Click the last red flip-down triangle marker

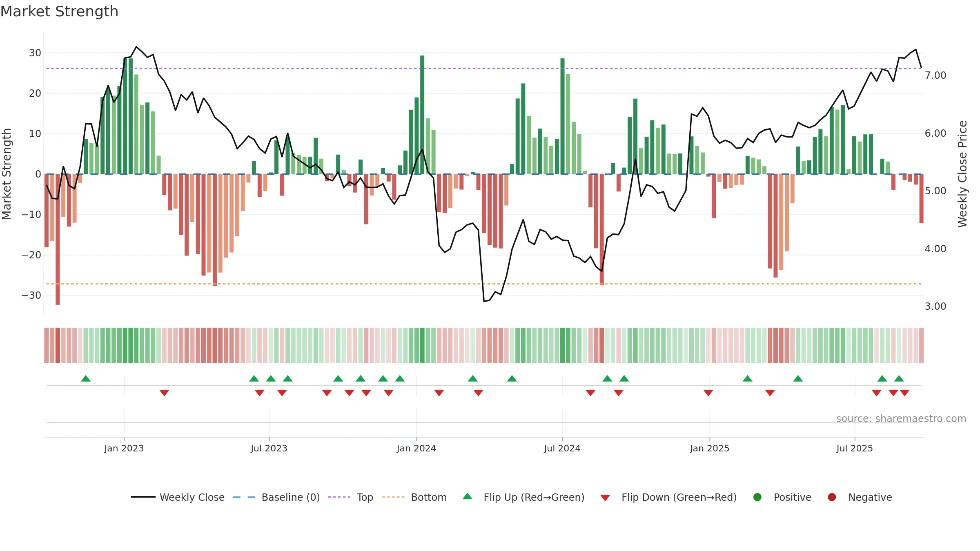[x=904, y=393]
